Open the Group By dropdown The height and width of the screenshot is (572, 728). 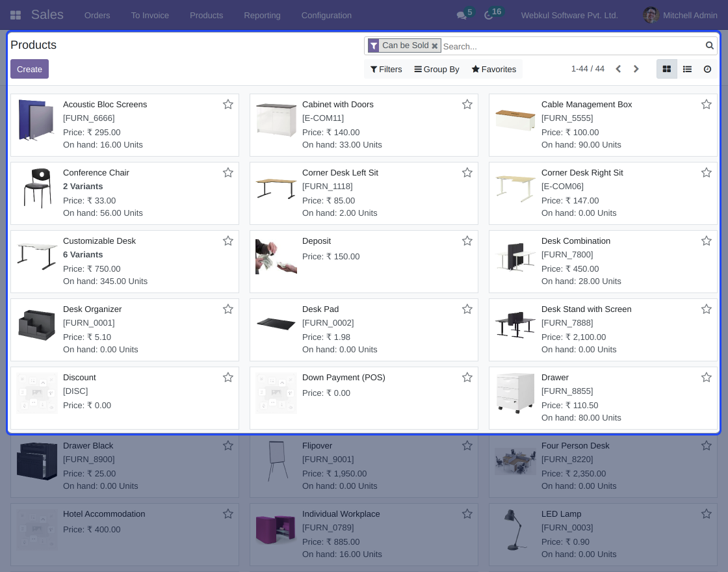(436, 69)
